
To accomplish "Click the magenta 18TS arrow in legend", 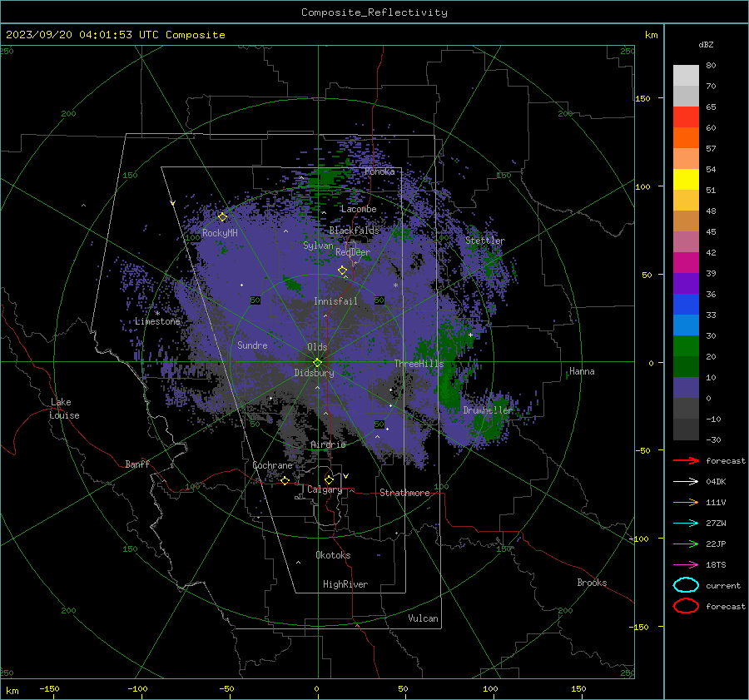I will coord(686,565).
